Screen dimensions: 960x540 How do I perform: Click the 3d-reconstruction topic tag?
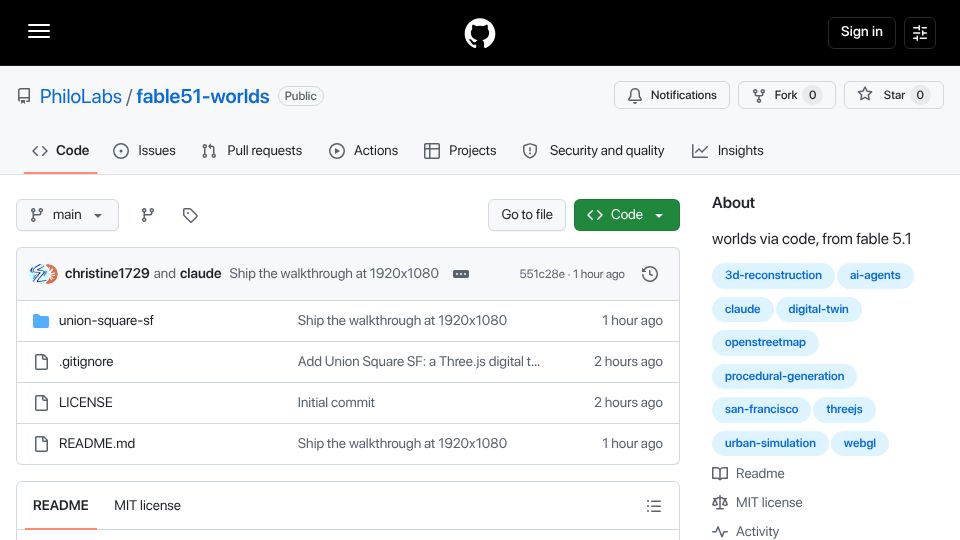coord(773,276)
